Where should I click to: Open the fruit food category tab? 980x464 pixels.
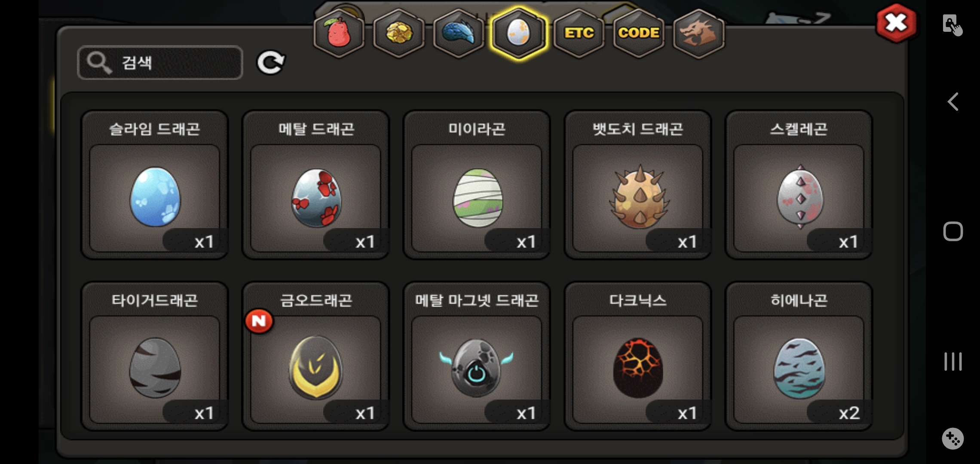339,34
